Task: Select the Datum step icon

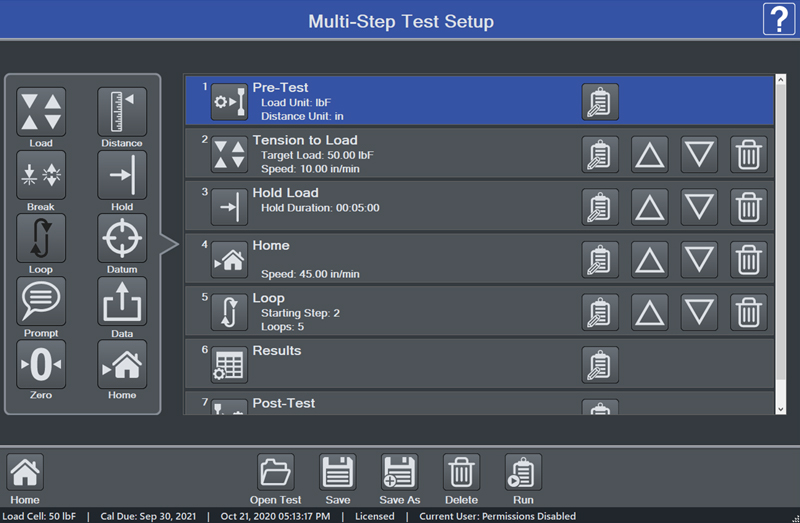Action: 122,238
